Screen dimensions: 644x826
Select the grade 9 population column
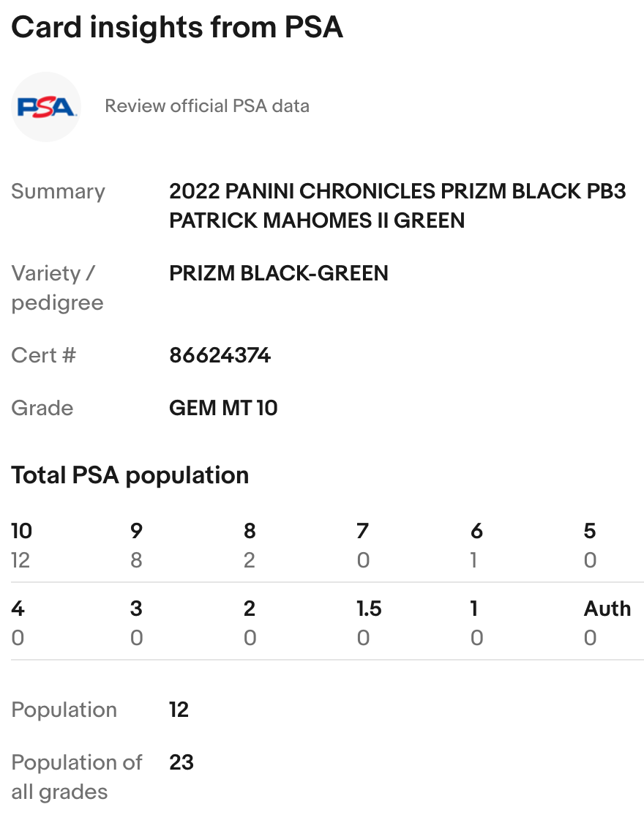tap(136, 546)
